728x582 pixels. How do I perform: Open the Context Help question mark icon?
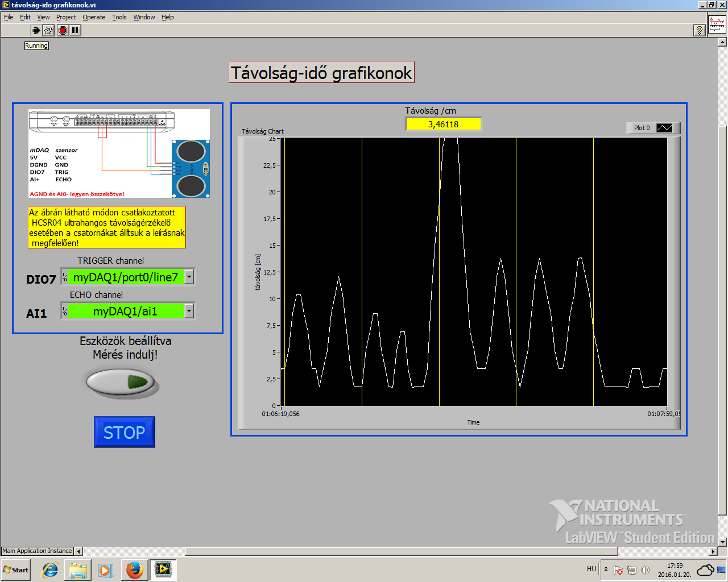click(x=700, y=31)
